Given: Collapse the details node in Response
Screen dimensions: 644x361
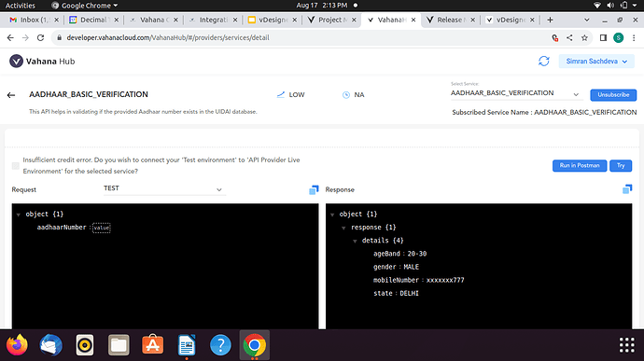Looking at the screenshot, I should (355, 241).
